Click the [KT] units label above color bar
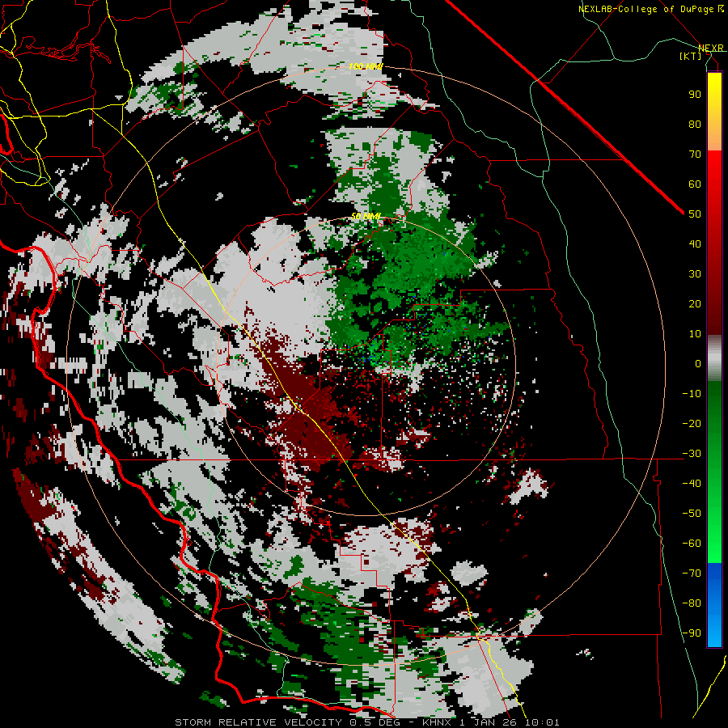The height and width of the screenshot is (728, 728). [x=690, y=56]
